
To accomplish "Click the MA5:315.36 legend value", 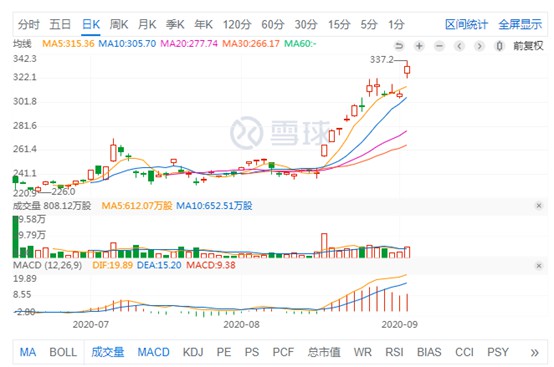I will (68, 44).
